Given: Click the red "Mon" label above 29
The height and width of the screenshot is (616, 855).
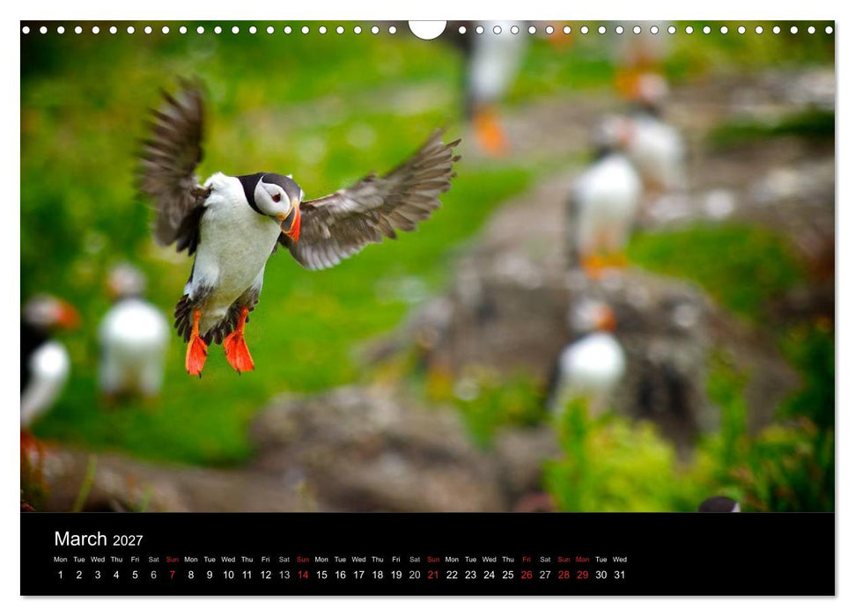Looking at the screenshot, I should point(583,560).
